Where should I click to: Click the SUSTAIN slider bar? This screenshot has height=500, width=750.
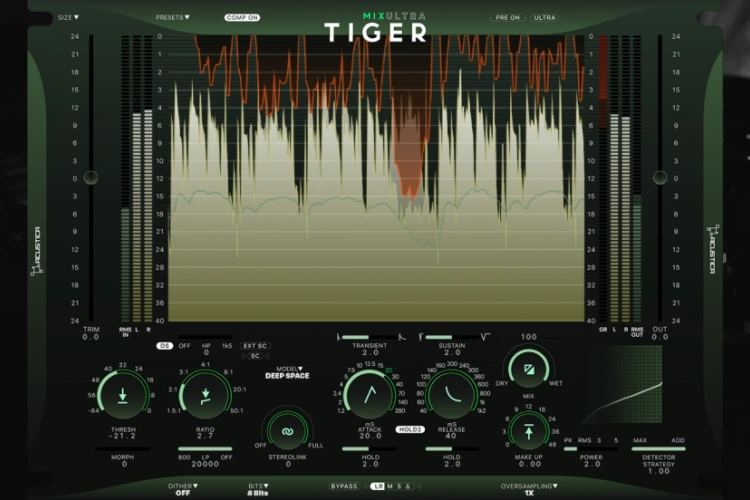(452, 337)
